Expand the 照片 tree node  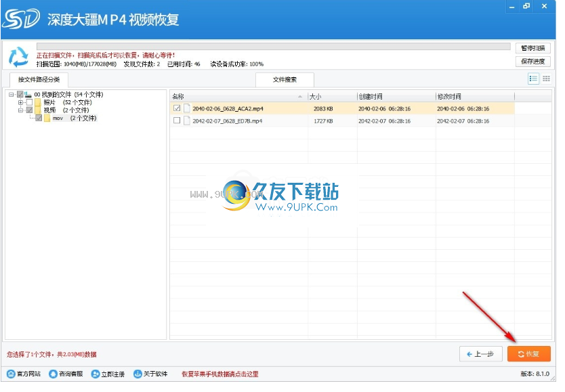[21, 104]
